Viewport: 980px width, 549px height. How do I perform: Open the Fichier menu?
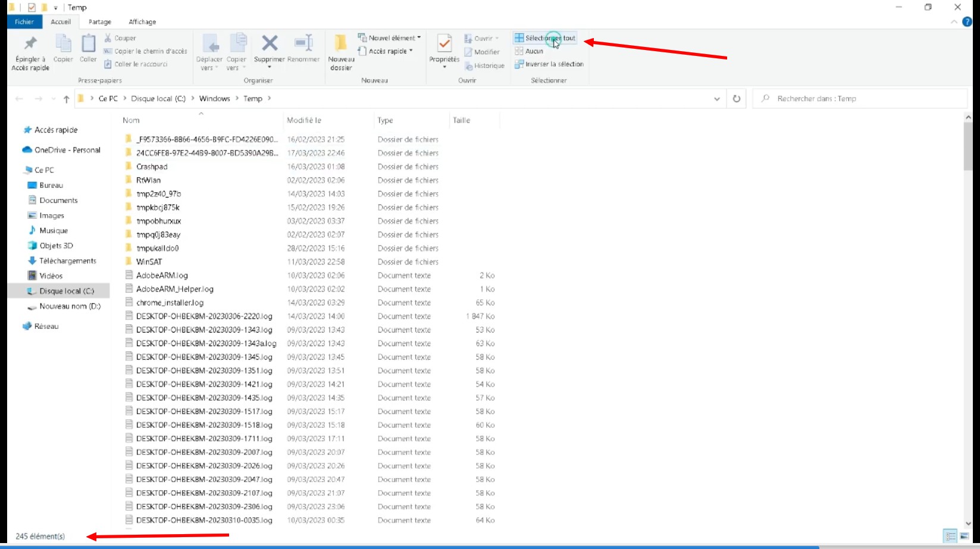click(24, 22)
